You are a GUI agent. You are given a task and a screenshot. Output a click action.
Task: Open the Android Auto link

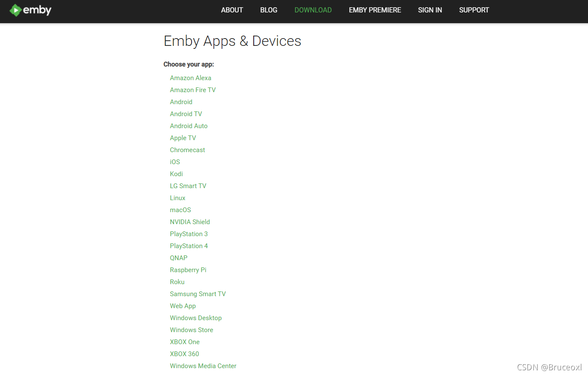(x=189, y=126)
